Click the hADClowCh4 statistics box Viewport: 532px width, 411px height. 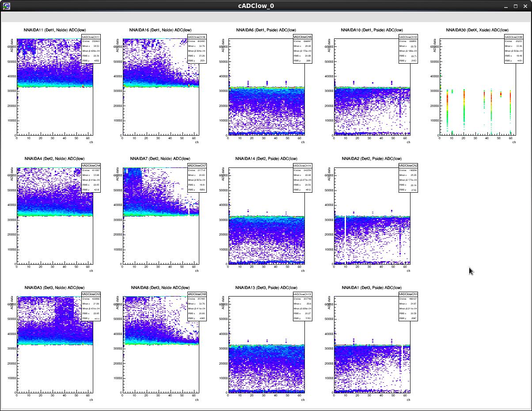[x=91, y=178]
